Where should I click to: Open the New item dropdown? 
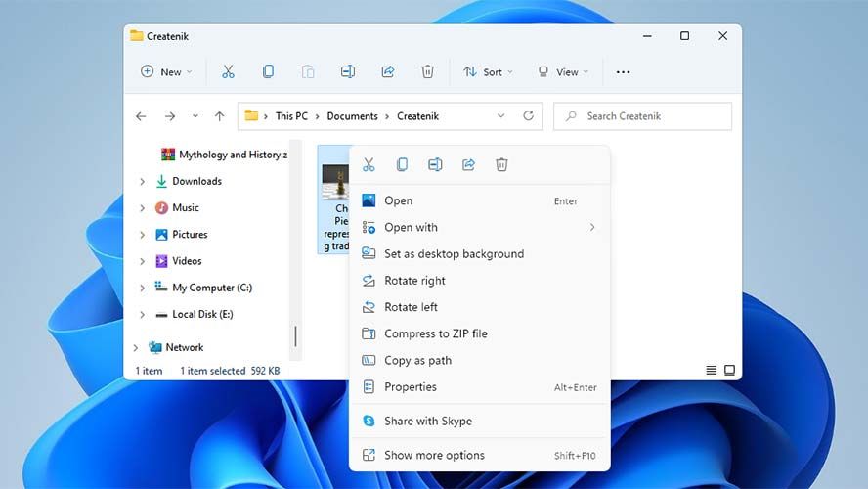(165, 72)
